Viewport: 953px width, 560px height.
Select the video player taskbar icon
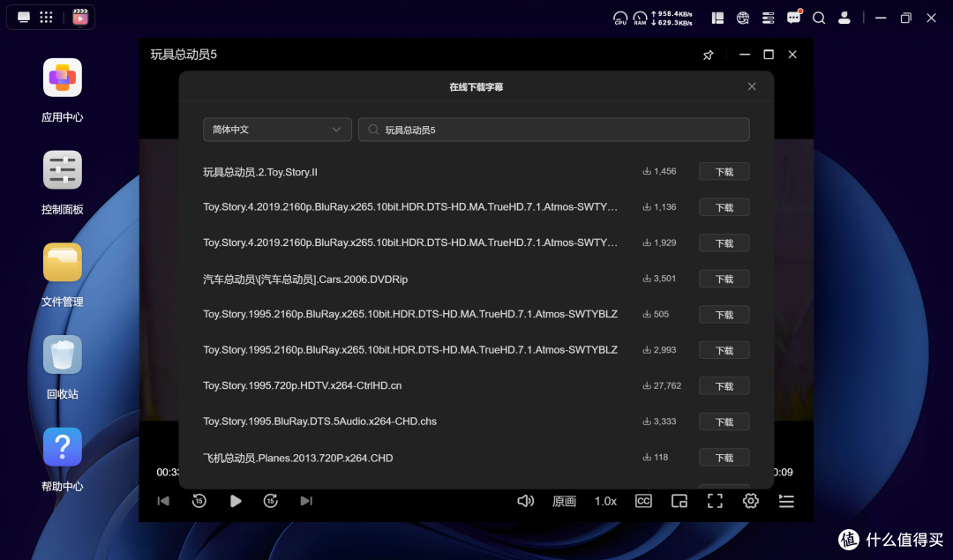pyautogui.click(x=79, y=17)
